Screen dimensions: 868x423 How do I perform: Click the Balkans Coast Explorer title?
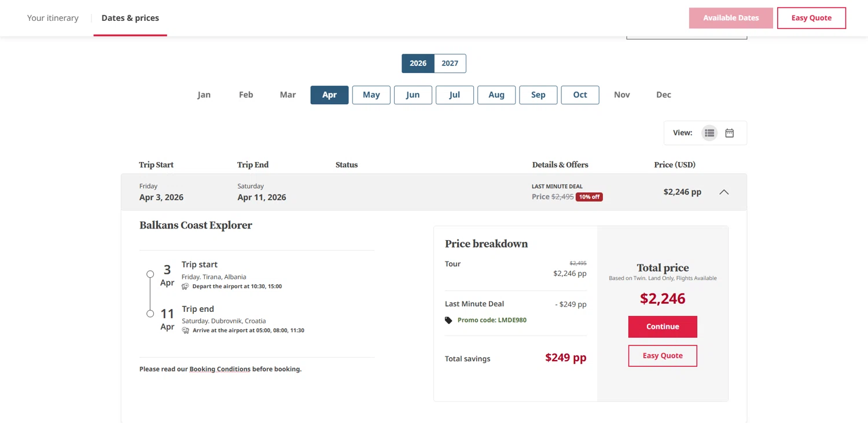point(196,226)
